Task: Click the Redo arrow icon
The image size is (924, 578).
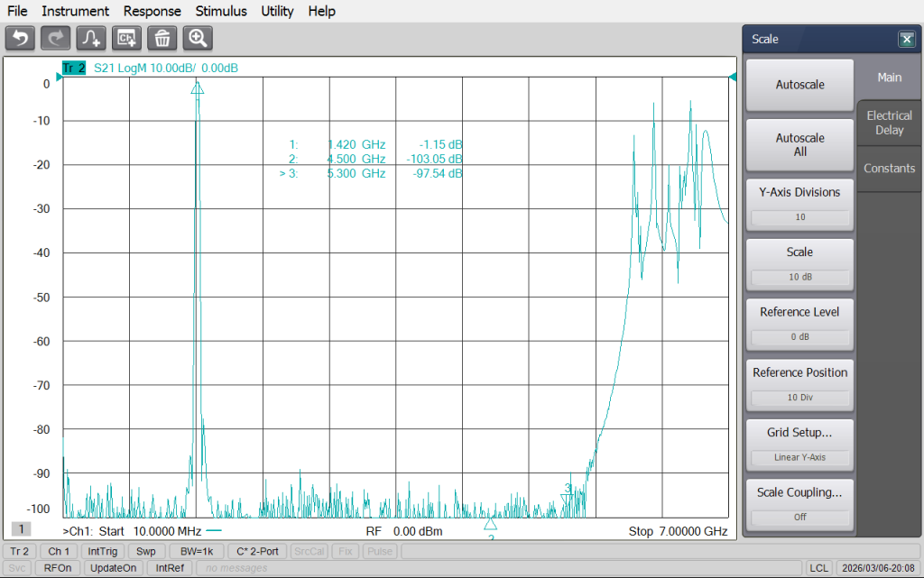Action: 55,38
